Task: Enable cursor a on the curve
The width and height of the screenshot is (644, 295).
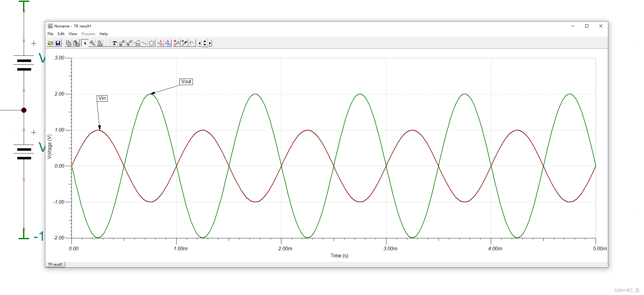Action: 160,43
